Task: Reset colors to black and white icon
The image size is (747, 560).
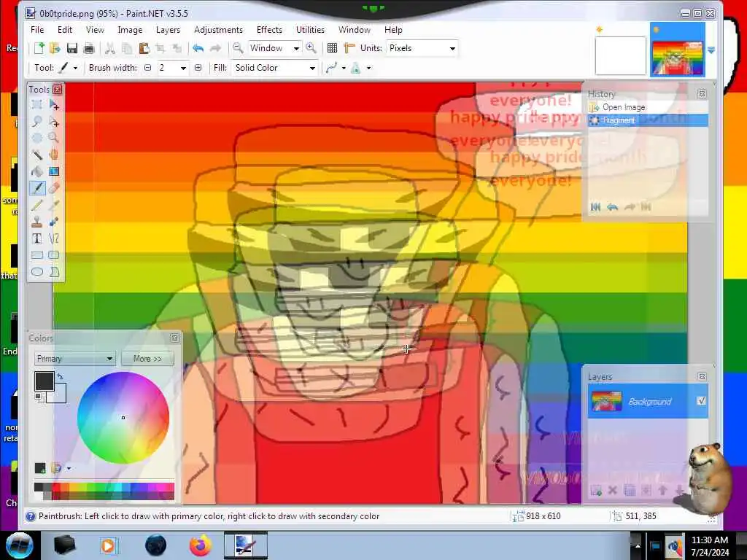Action: coord(38,396)
